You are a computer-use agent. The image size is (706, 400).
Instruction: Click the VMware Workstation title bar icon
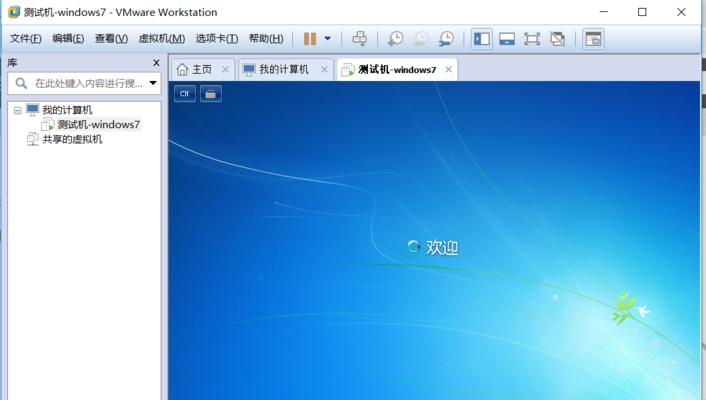click(x=14, y=12)
